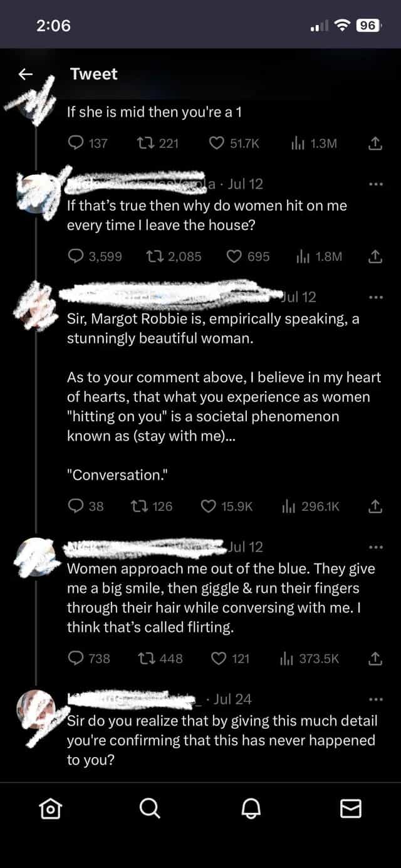Reply to the tweet with 738 replies

pos(75,658)
